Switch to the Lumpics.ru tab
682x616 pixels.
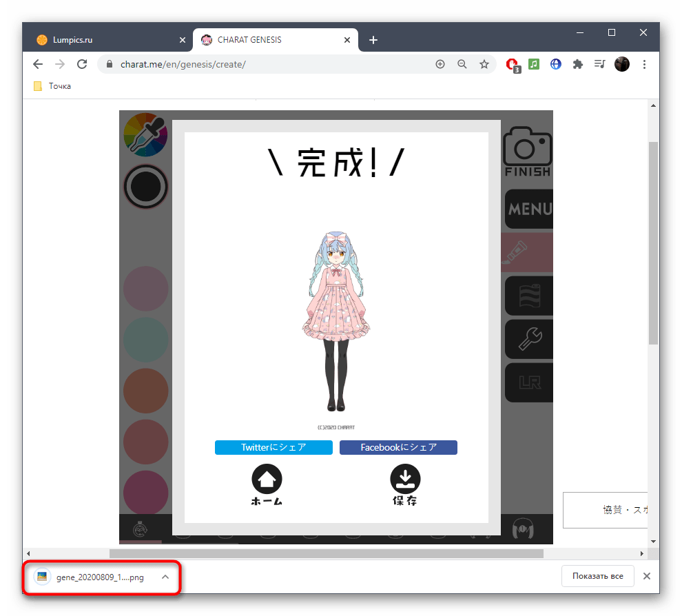click(x=103, y=40)
